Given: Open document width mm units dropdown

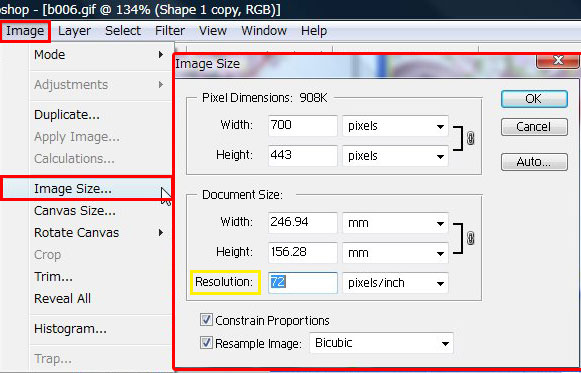Looking at the screenshot, I should pyautogui.click(x=395, y=223).
